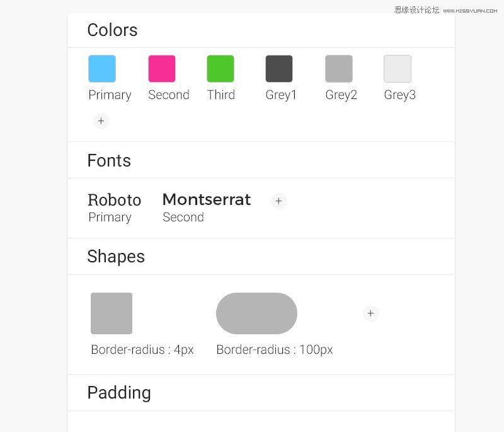The height and width of the screenshot is (432, 504).
Task: Choose the green Third color swatch
Action: coord(220,69)
